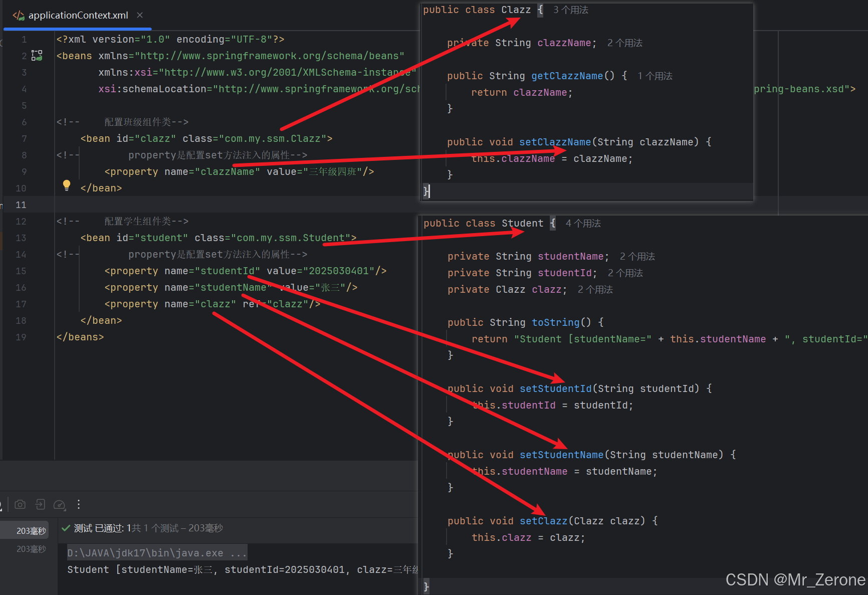The height and width of the screenshot is (595, 868).
Task: Click the 2 个用法 hint next to studentName field
Action: coord(637,256)
